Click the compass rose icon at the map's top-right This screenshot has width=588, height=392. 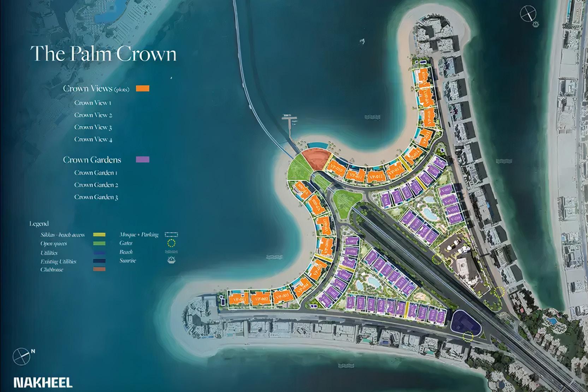[528, 14]
